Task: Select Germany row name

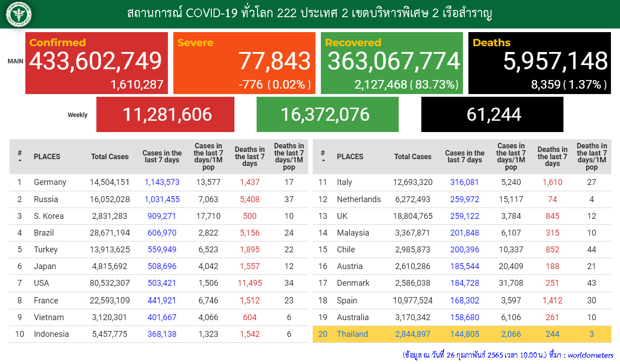Action: (x=50, y=182)
